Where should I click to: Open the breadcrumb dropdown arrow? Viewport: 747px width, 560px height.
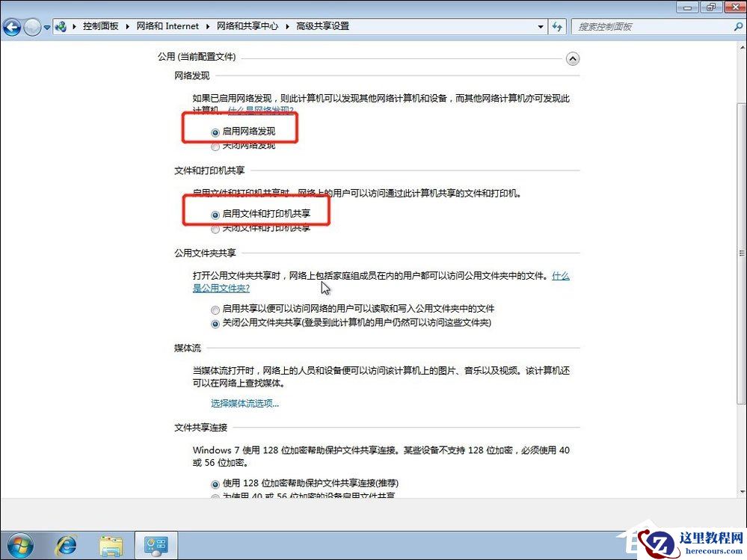541,26
